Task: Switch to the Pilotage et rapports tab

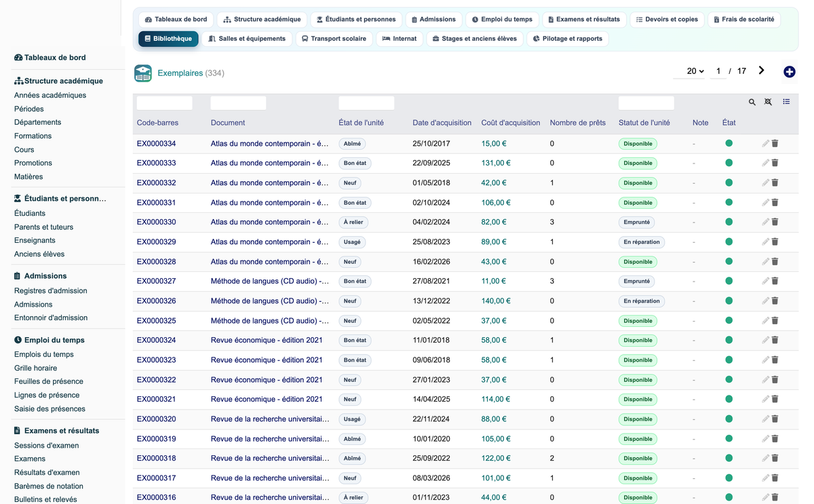Action: (568, 39)
